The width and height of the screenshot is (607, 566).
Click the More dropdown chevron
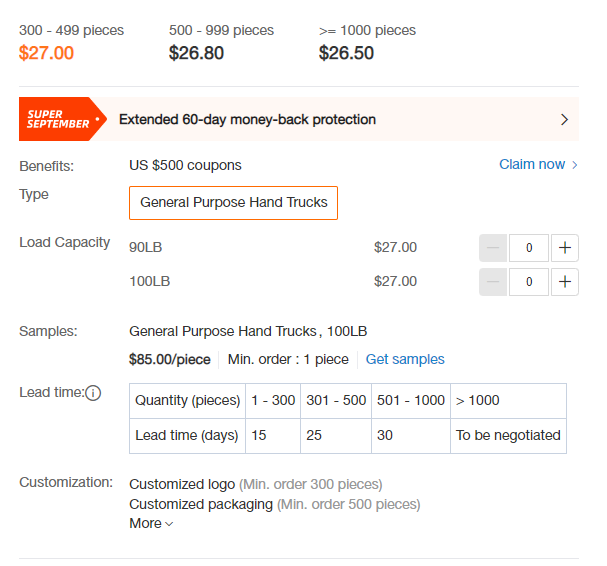coord(169,524)
